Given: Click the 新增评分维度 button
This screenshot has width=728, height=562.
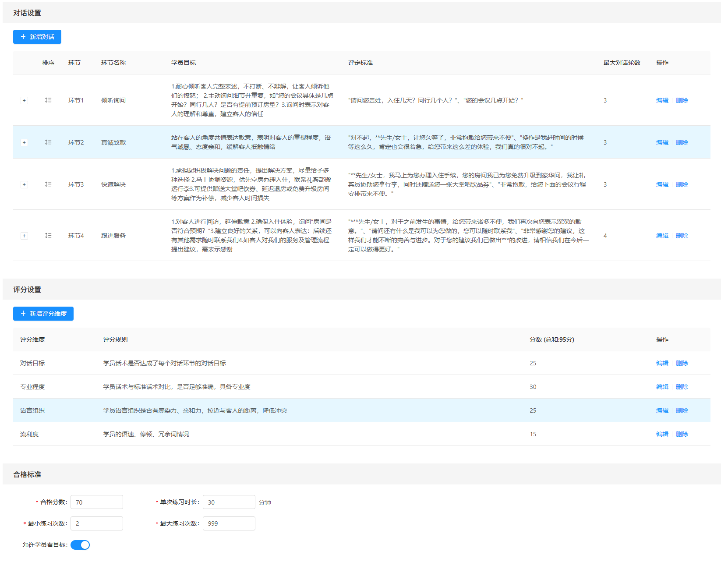Looking at the screenshot, I should tap(43, 314).
